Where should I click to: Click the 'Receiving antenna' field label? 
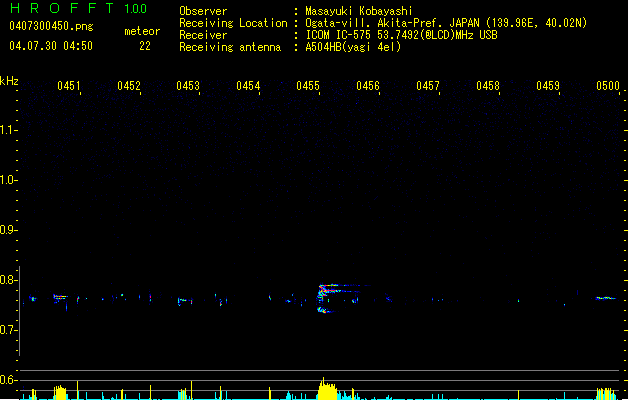click(230, 47)
